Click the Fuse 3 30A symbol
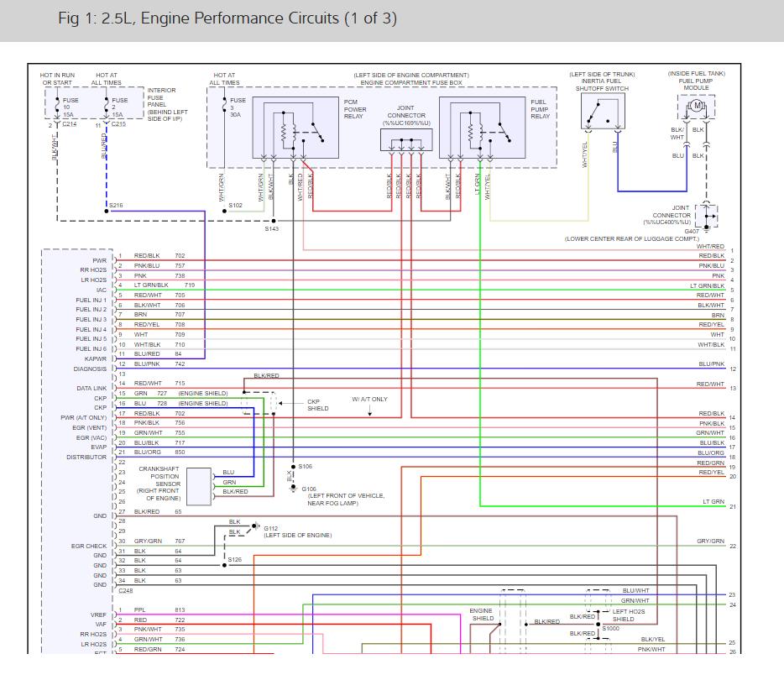This screenshot has width=784, height=680. pyautogui.click(x=224, y=108)
